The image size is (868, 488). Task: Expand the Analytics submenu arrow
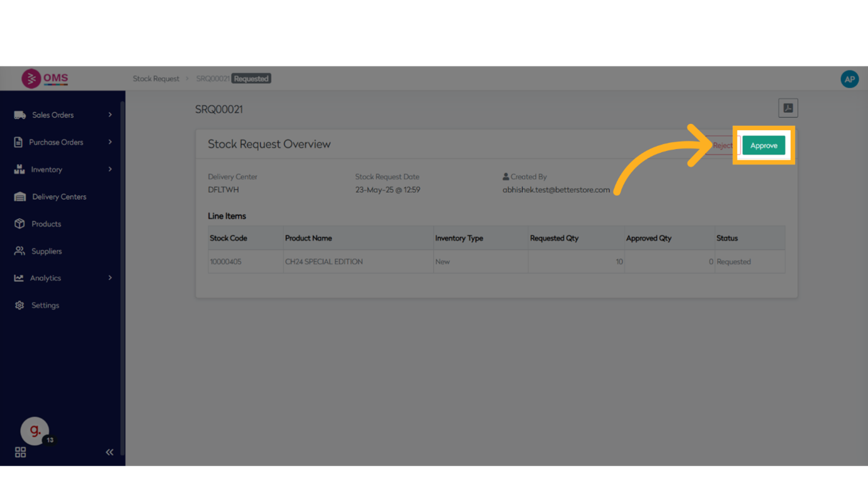(x=110, y=278)
